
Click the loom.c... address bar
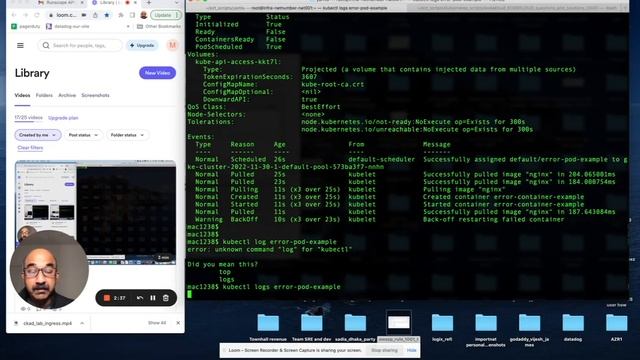click(65, 15)
